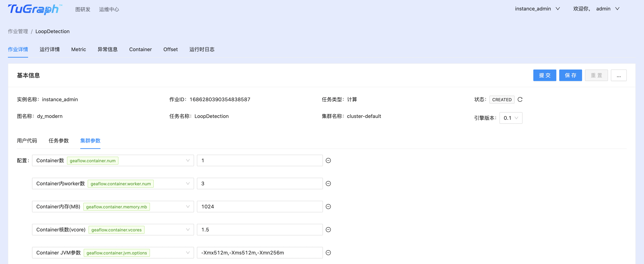The image size is (644, 264).
Task: Switch to the 运行详情 tab
Action: [50, 49]
